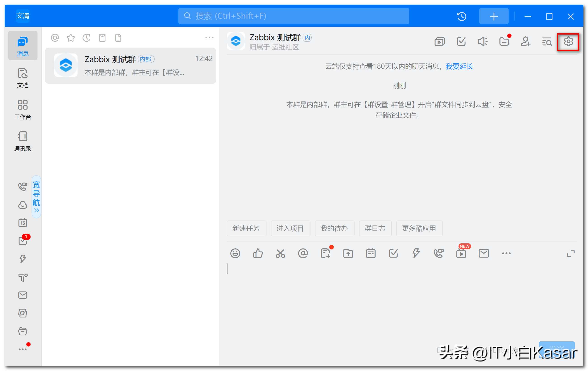Screen dimensions: 588x371
Task: Start screenshot with scissors tool
Action: coord(280,253)
